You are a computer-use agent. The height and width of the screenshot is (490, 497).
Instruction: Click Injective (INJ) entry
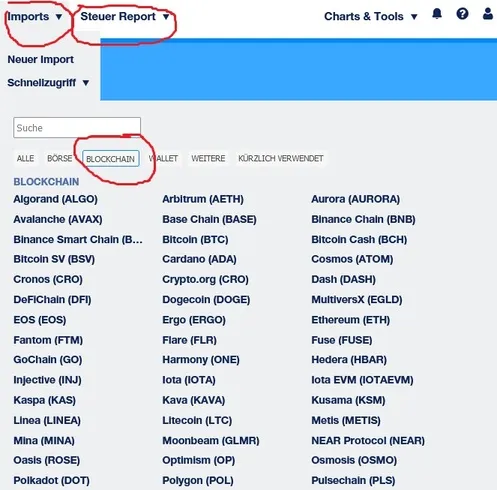pyautogui.click(x=47, y=380)
